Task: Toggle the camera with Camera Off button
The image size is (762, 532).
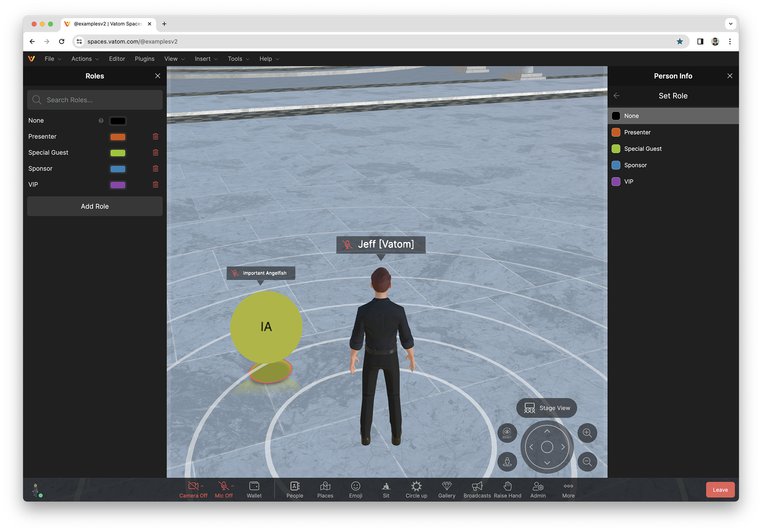Action: pyautogui.click(x=193, y=490)
